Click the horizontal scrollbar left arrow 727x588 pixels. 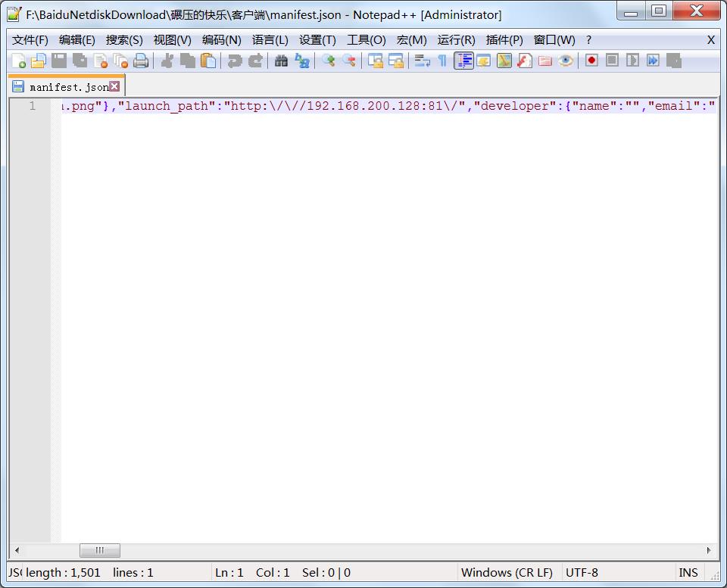click(x=17, y=550)
